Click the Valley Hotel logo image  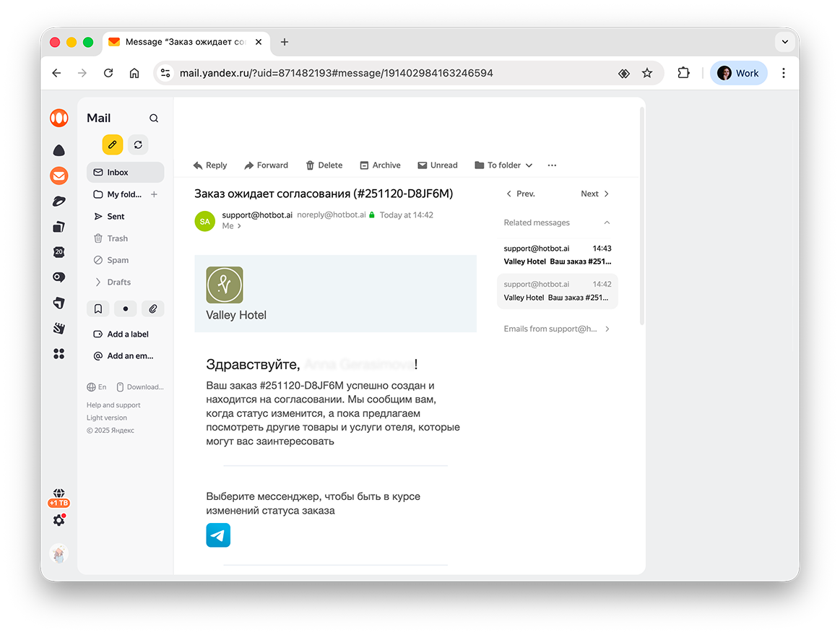coord(225,285)
